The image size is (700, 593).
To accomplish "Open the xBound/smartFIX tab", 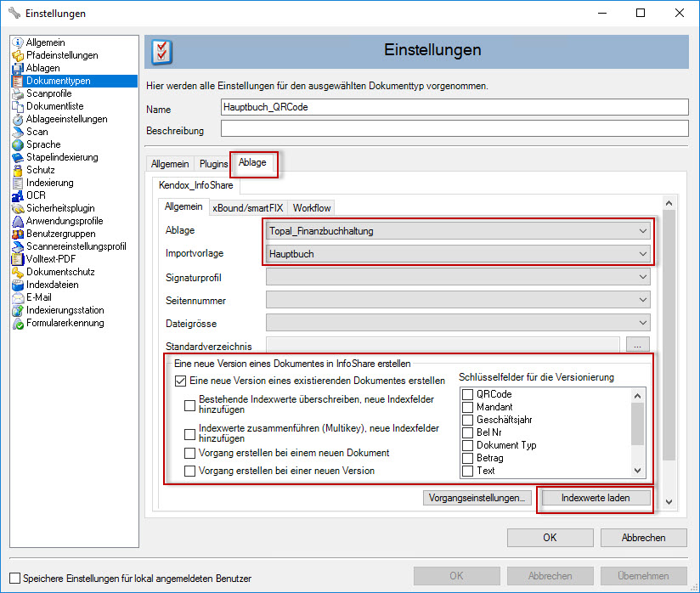I will pos(248,207).
